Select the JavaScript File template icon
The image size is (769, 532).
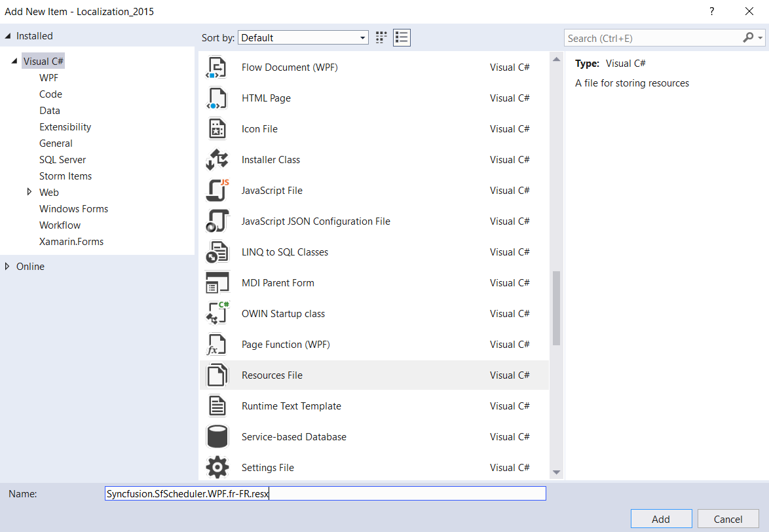coord(217,191)
